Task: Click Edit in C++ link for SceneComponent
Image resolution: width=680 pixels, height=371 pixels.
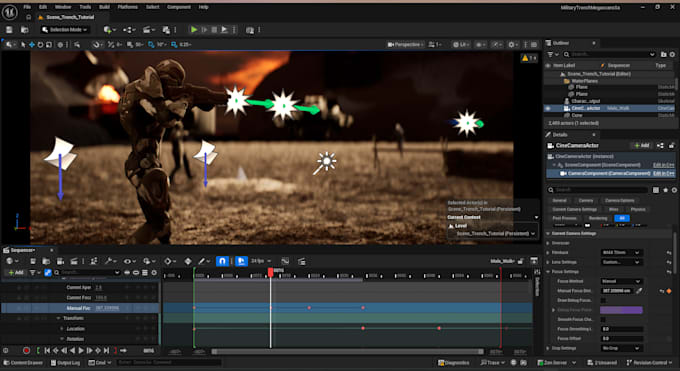Action: pos(664,165)
